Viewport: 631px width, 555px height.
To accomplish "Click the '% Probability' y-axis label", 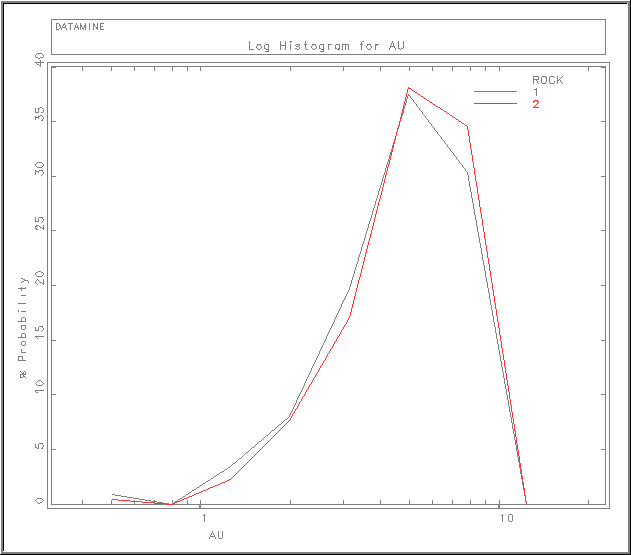I will tap(24, 326).
